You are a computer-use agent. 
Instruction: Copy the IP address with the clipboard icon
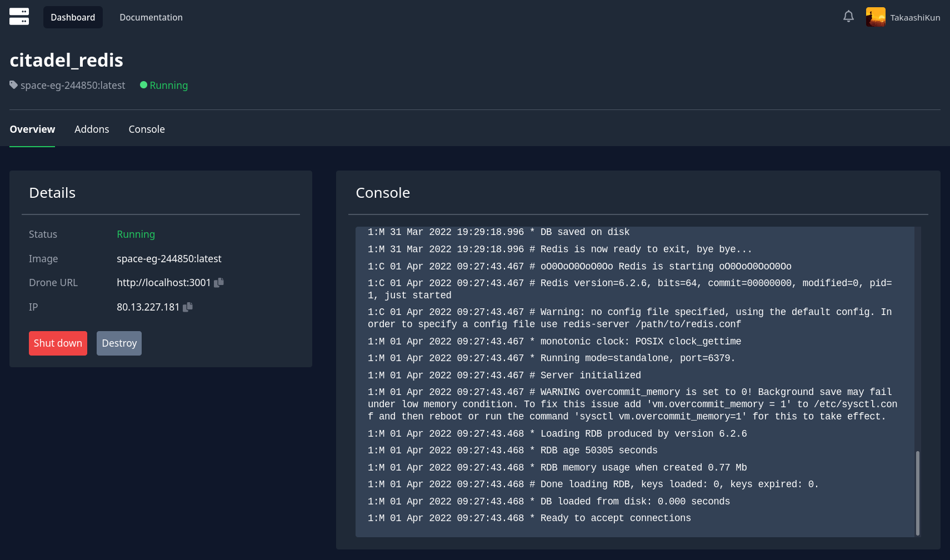pos(188,307)
